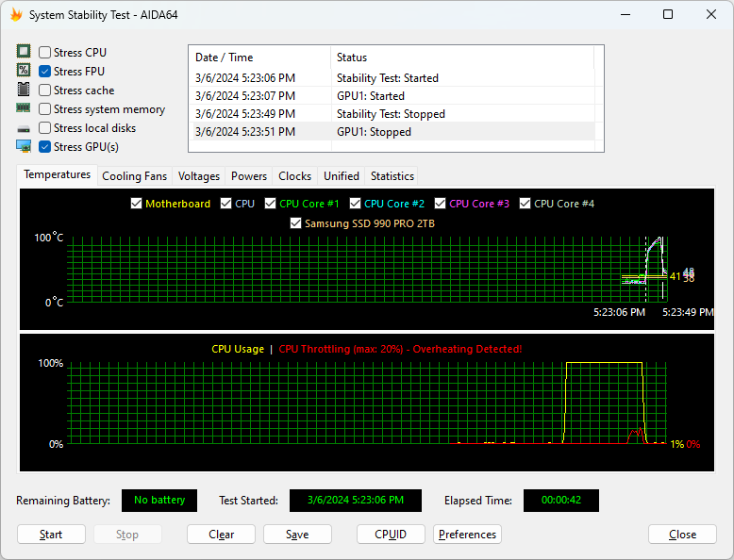Click the CPUID button
Screen dimensions: 734x560
391,535
